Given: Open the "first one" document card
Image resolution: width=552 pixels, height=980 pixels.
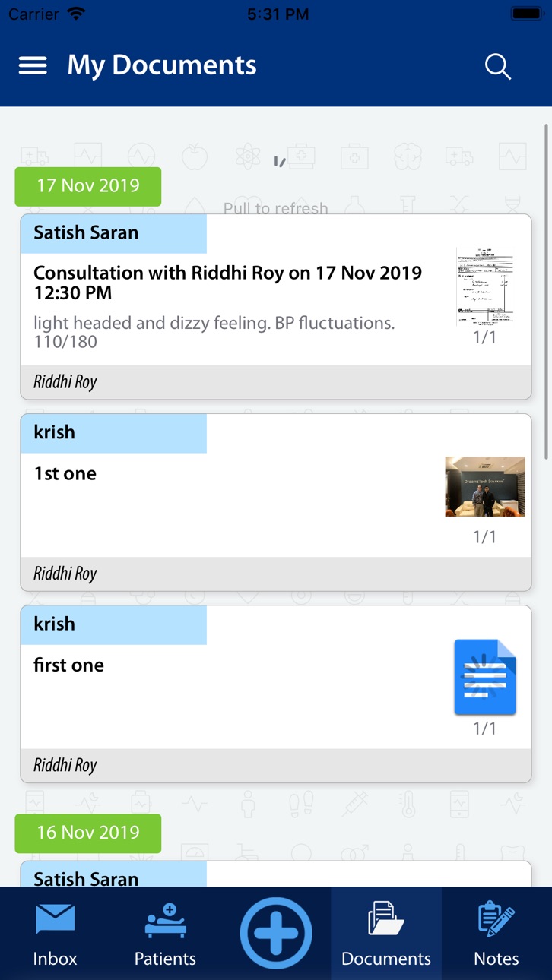Looking at the screenshot, I should (276, 694).
